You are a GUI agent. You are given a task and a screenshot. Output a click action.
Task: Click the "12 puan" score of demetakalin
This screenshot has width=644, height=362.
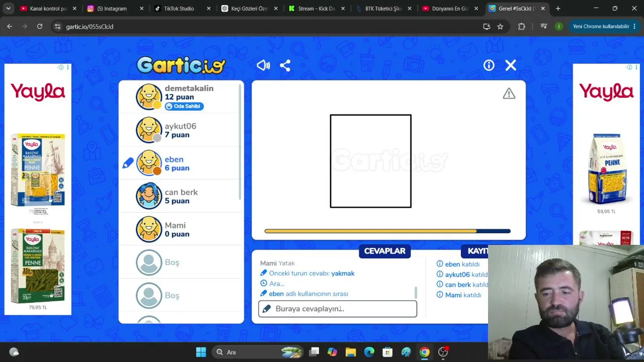[179, 97]
